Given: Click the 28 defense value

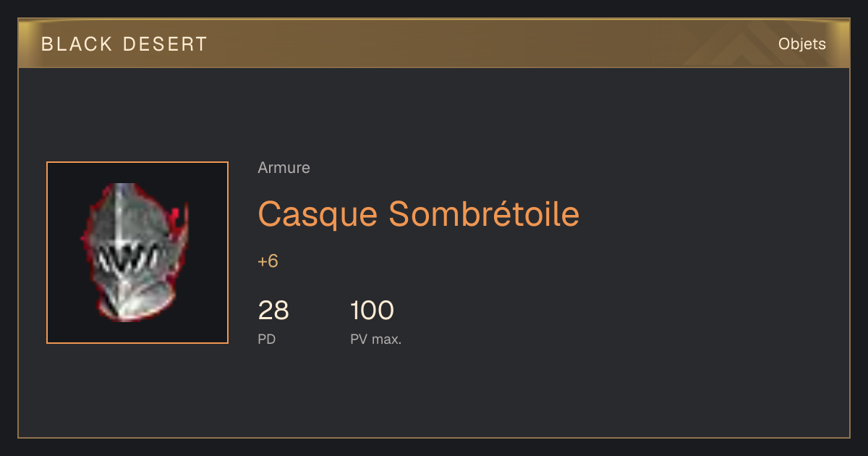Looking at the screenshot, I should click(273, 311).
